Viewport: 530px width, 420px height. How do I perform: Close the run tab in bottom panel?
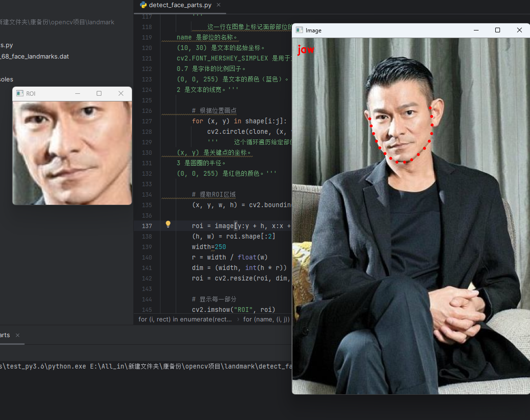pyautogui.click(x=18, y=335)
